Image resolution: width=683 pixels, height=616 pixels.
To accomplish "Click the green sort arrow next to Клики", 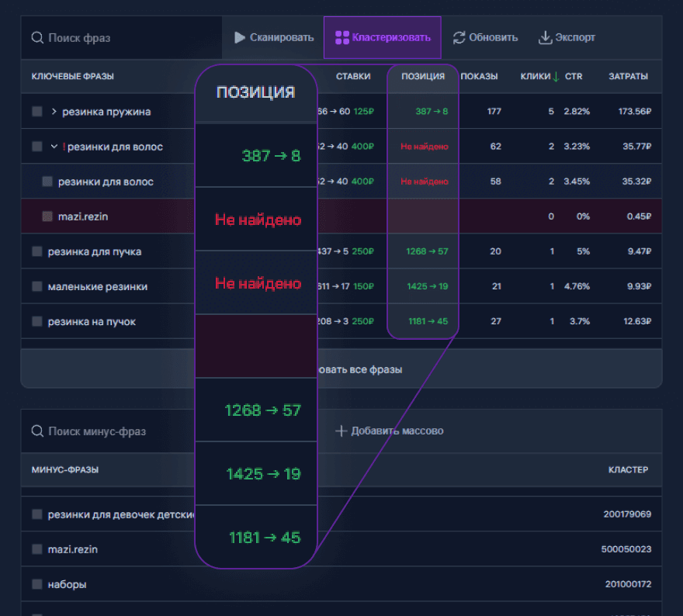I will (x=556, y=76).
